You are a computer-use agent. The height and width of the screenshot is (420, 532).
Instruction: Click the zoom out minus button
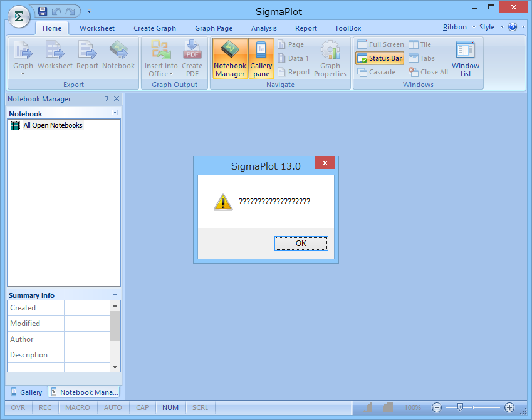pos(437,407)
